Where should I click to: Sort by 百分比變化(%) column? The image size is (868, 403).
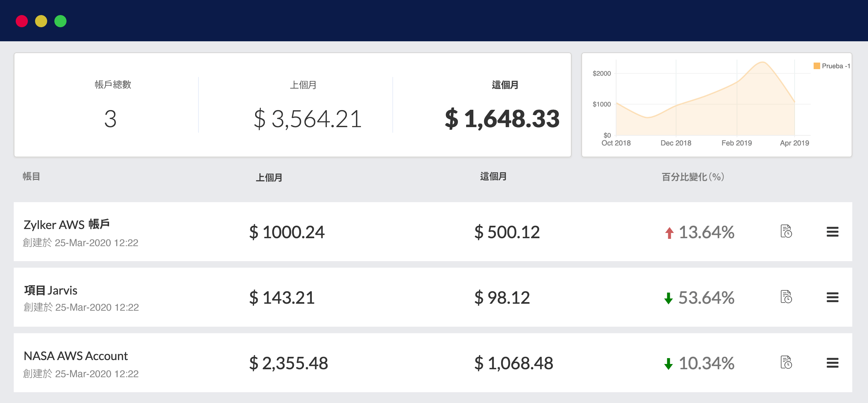(x=692, y=177)
